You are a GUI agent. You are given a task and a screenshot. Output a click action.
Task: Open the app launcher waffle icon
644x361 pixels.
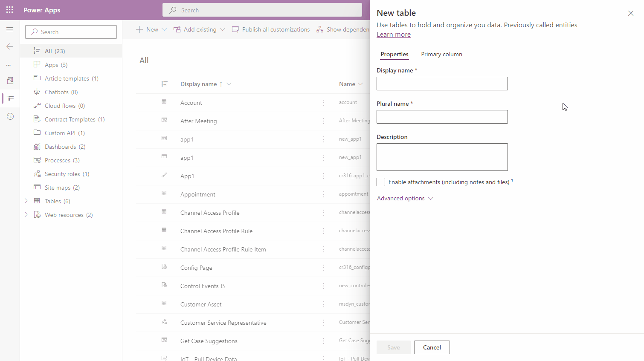[x=10, y=10]
